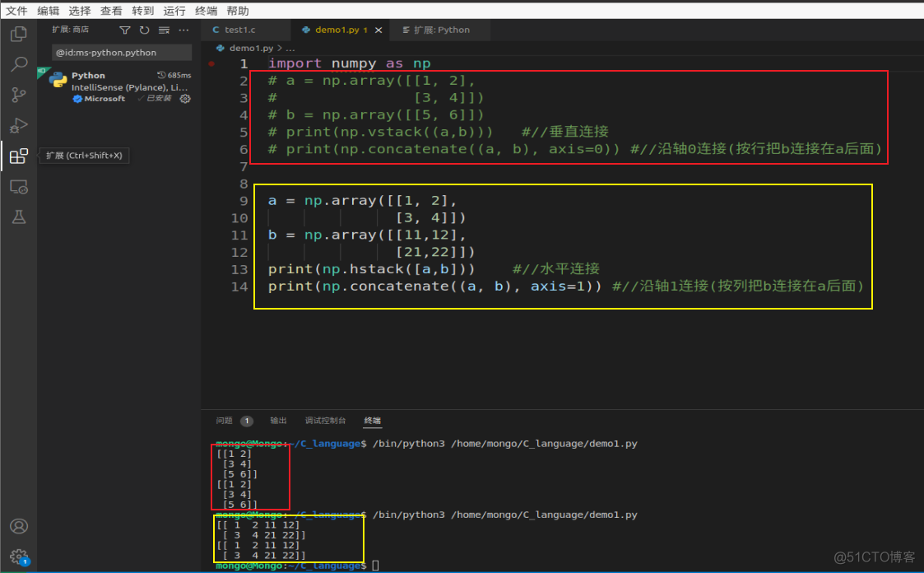The height and width of the screenshot is (573, 924).
Task: Open the 问题 panel tab
Action: (x=224, y=421)
